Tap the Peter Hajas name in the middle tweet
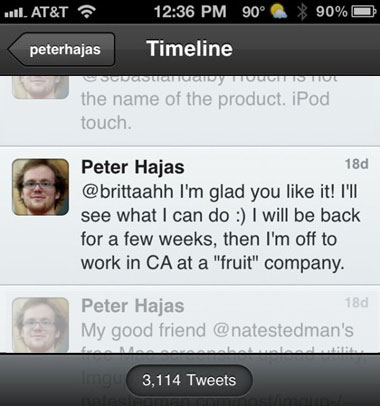Image resolution: width=380 pixels, height=407 pixels. click(133, 167)
